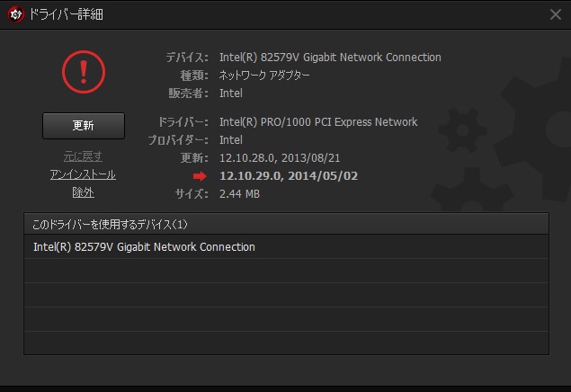Screen dimensions: 571x392
Task: Click the ドライバー: label
Action: pos(183,122)
